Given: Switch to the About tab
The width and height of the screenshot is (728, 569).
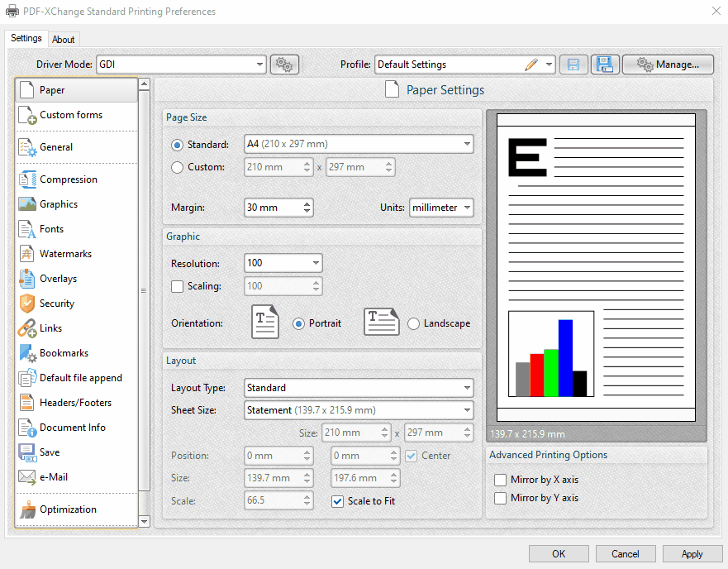Looking at the screenshot, I should [64, 39].
